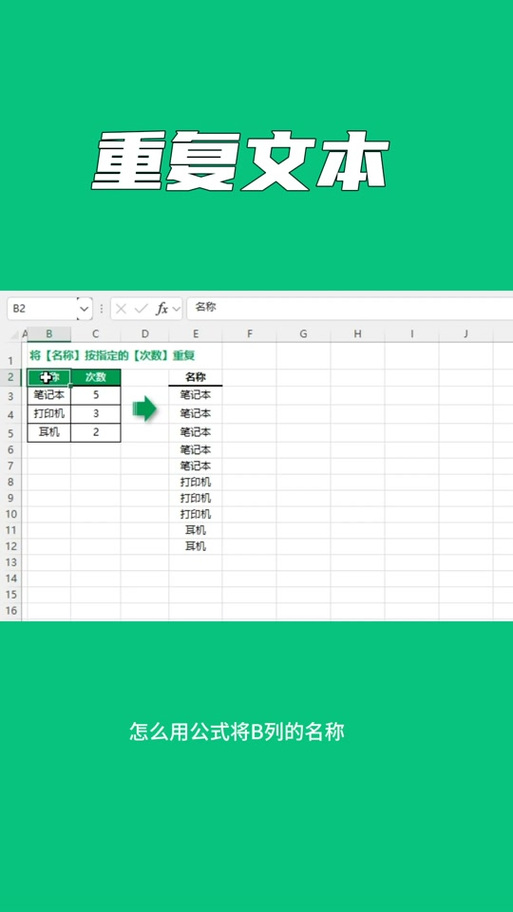
Task: Select column E header
Action: coord(195,334)
